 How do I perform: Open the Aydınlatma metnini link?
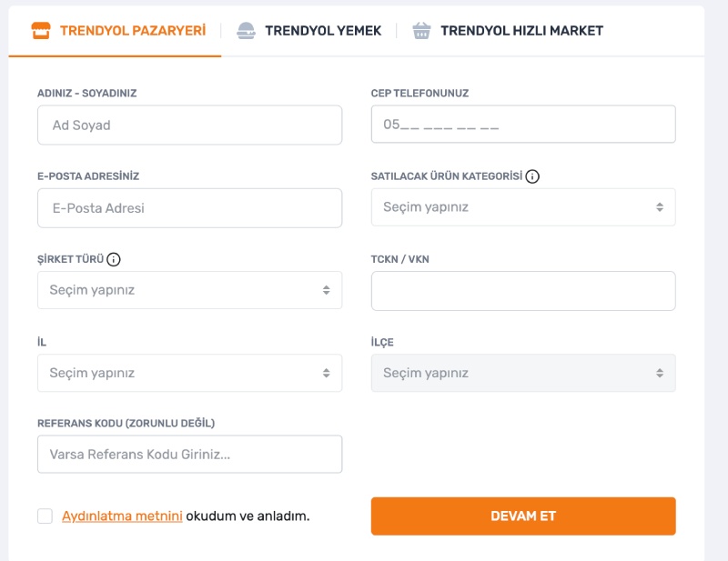point(122,516)
